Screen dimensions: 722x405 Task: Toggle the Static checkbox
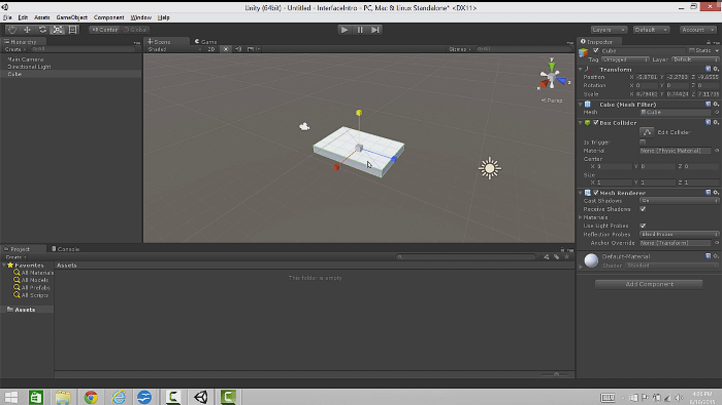[x=691, y=51]
